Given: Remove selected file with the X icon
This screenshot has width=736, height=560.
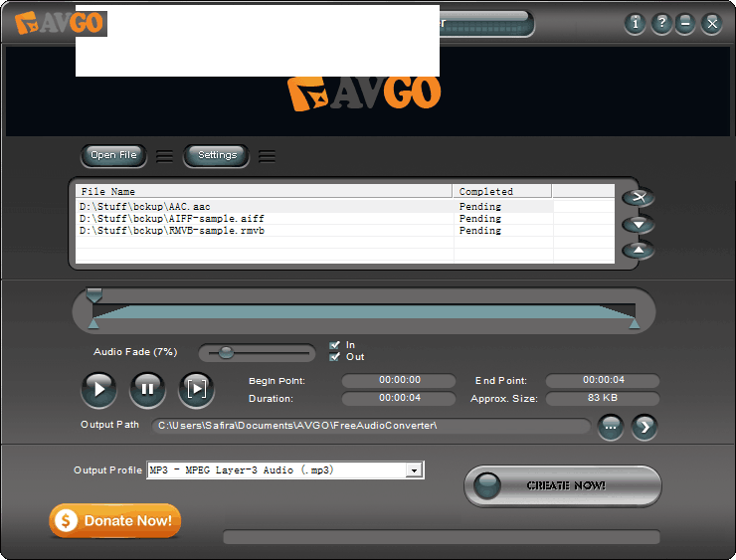Looking at the screenshot, I should pos(639,197).
